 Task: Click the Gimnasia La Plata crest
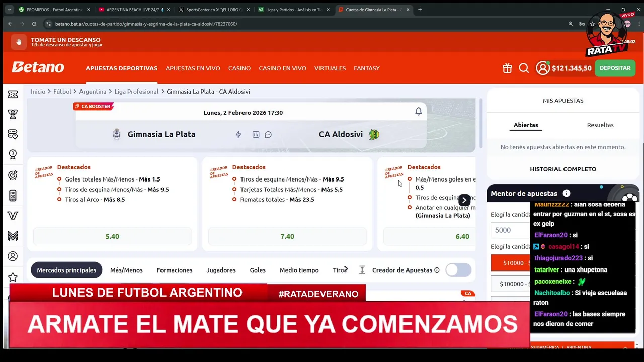[x=117, y=134]
